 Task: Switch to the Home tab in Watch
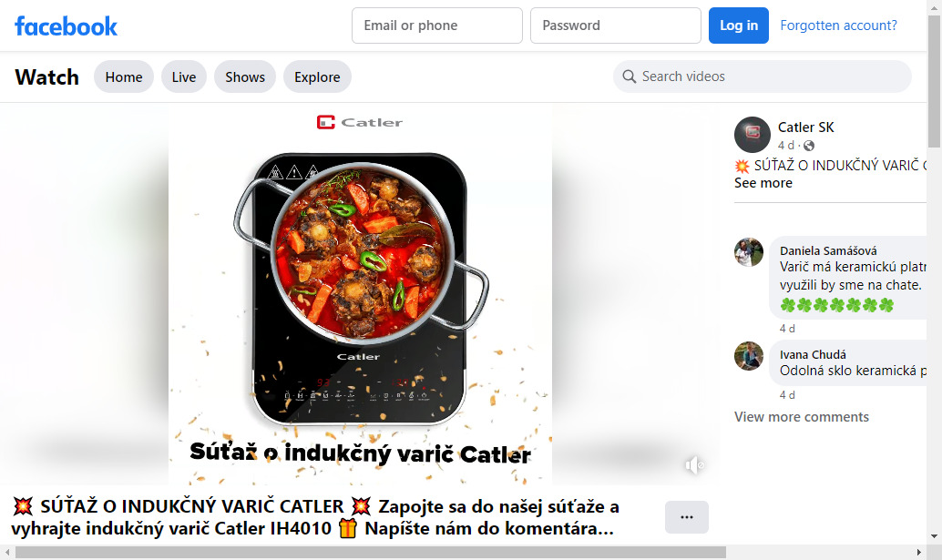(124, 76)
